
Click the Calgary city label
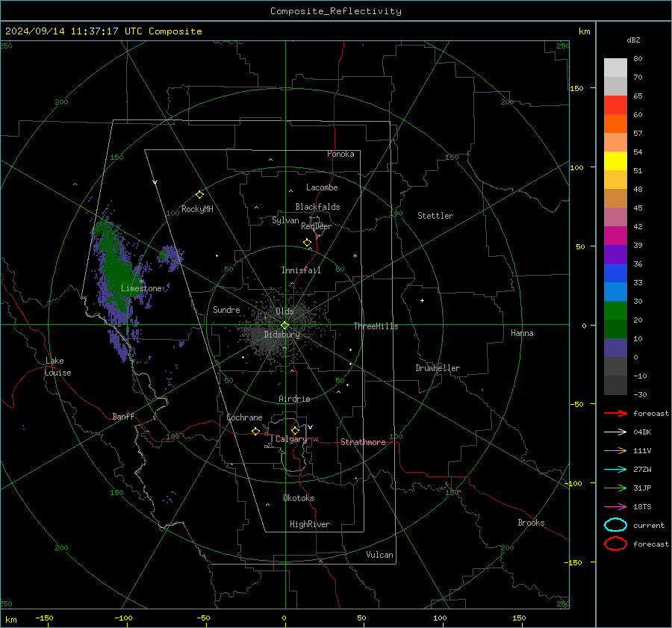(291, 439)
